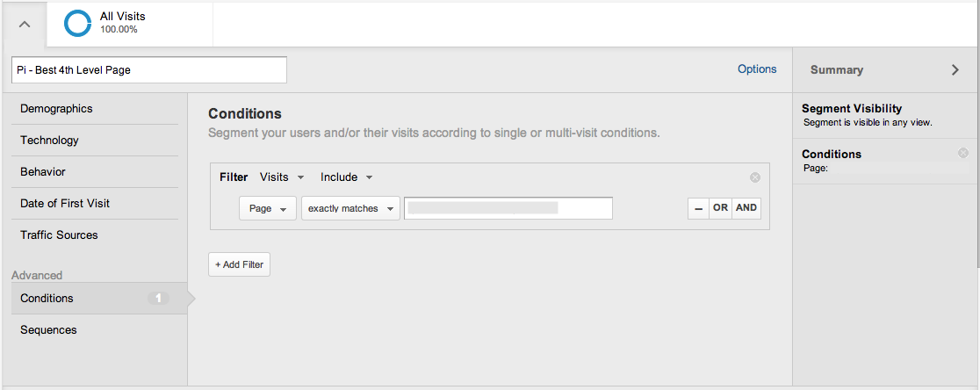Go to the Sequences section
Viewport: 980px width, 390px height.
click(x=48, y=330)
